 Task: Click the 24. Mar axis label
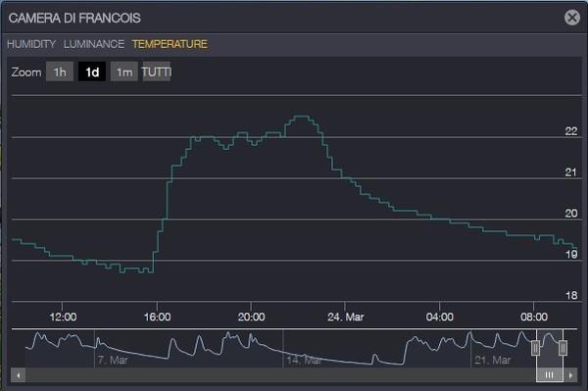pos(345,318)
